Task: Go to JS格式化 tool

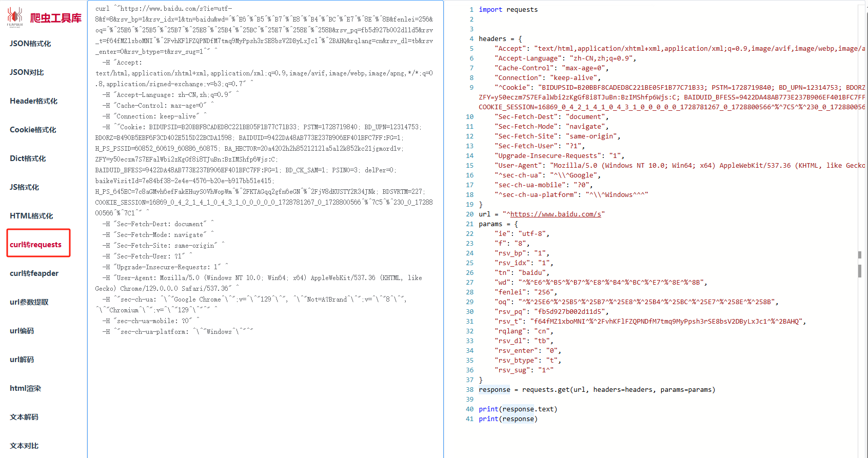Action: pyautogui.click(x=24, y=187)
